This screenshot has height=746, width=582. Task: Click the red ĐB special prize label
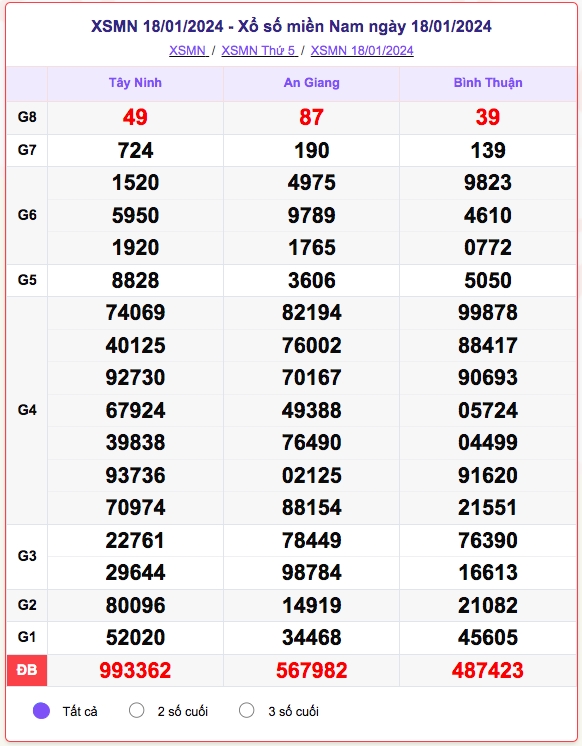[x=27, y=670]
